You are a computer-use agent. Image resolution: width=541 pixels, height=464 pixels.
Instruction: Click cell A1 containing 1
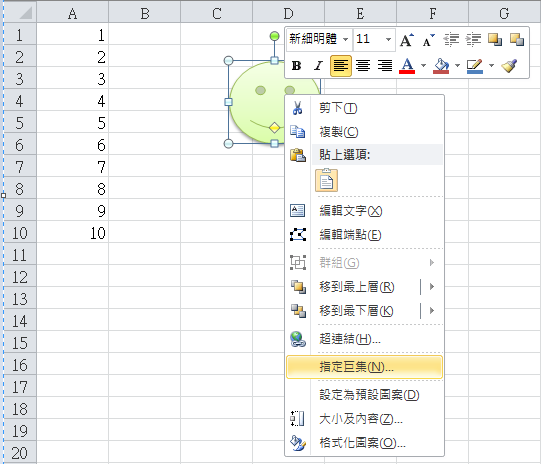(72, 35)
